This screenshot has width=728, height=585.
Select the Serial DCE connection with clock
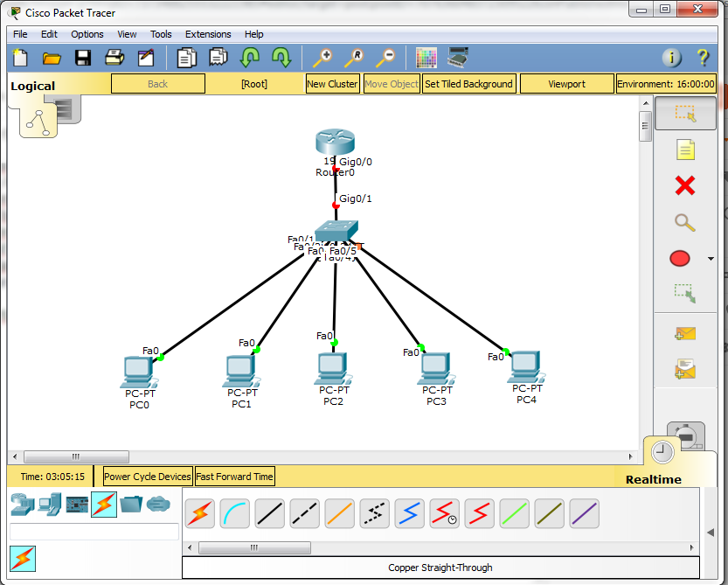point(444,513)
